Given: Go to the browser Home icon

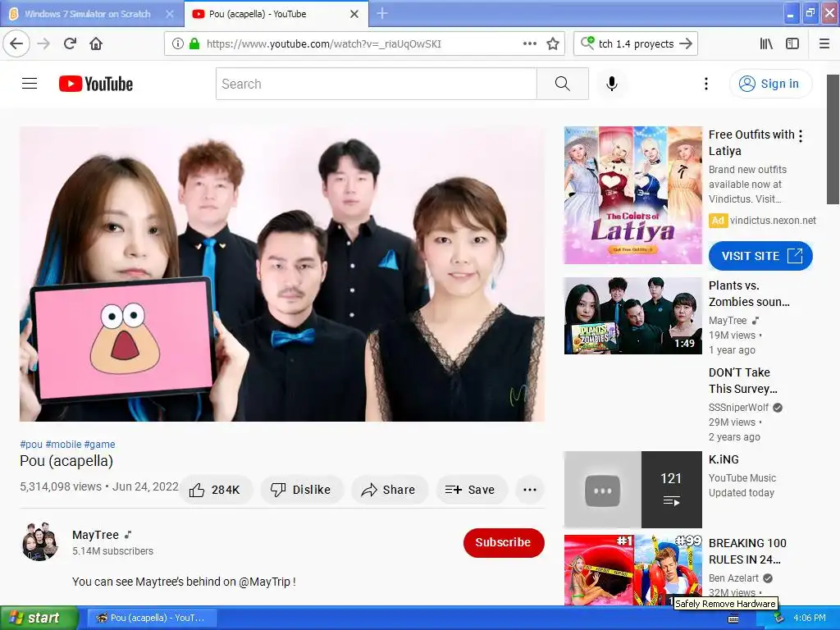Looking at the screenshot, I should (96, 43).
